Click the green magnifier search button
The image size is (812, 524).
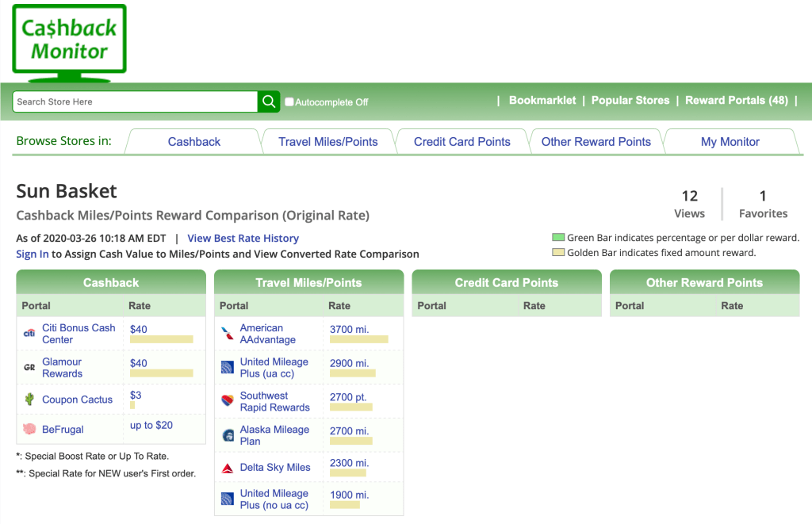coord(269,101)
